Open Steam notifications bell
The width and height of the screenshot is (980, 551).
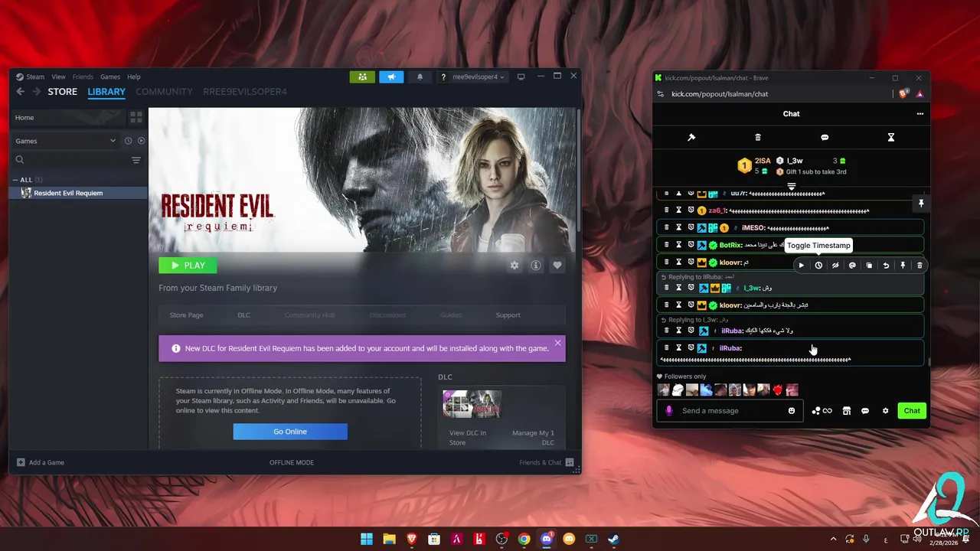coord(420,77)
